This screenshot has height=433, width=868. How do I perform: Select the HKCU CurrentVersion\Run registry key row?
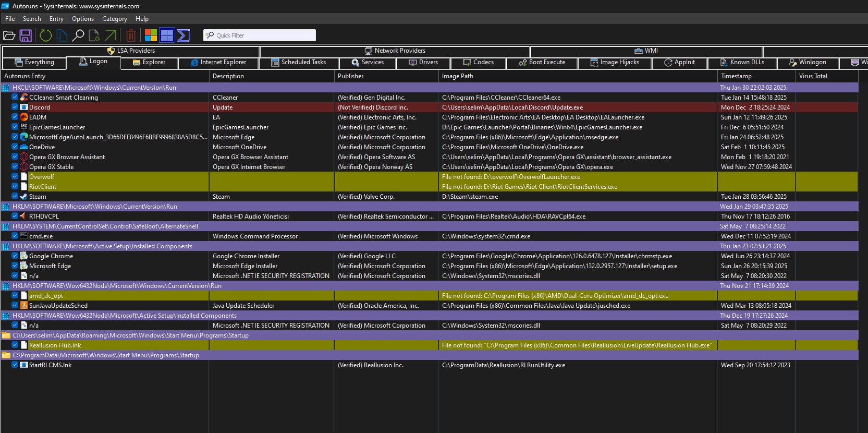tap(94, 88)
